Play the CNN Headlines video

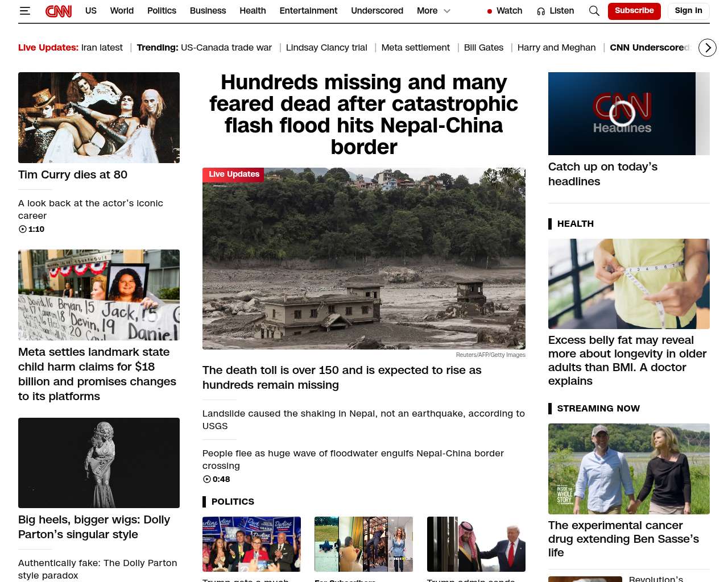[x=622, y=113]
